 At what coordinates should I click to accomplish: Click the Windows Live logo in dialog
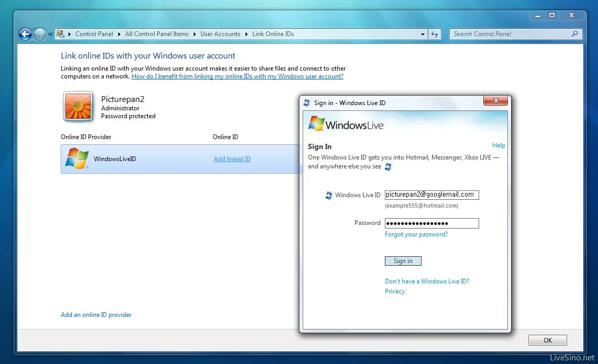(x=346, y=124)
